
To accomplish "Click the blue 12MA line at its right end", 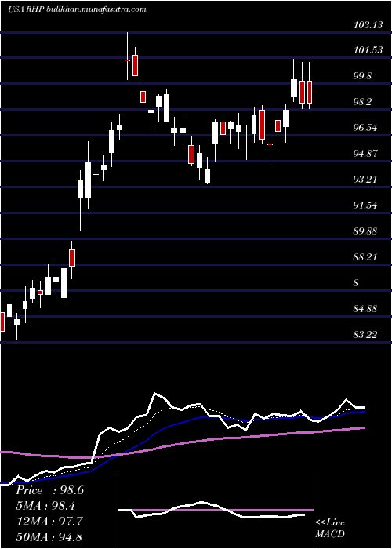I will click(363, 412).
